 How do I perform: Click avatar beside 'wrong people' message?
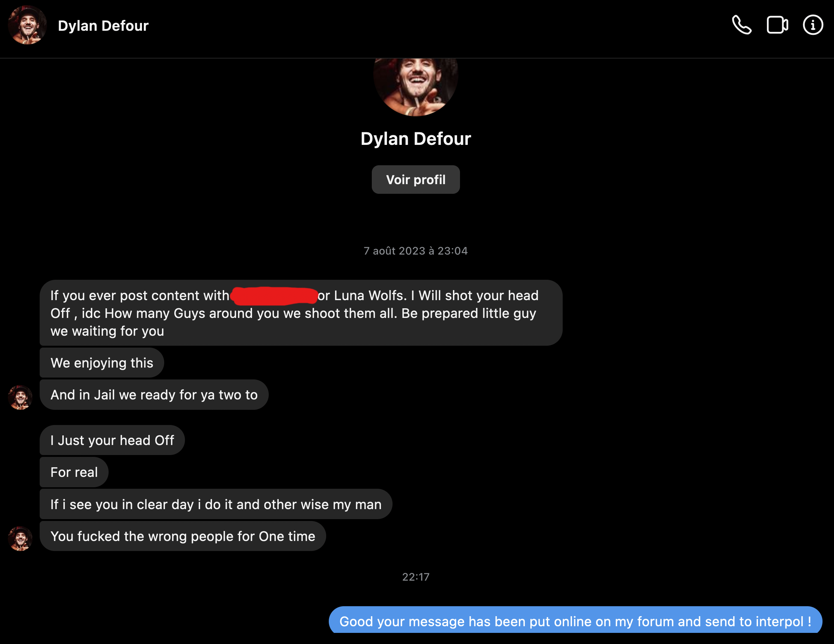tap(20, 539)
